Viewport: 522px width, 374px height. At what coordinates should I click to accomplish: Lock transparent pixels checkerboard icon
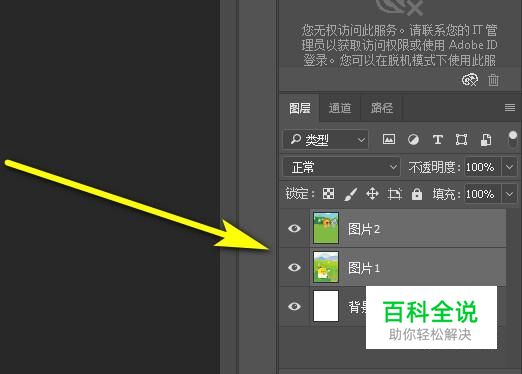[x=328, y=193]
